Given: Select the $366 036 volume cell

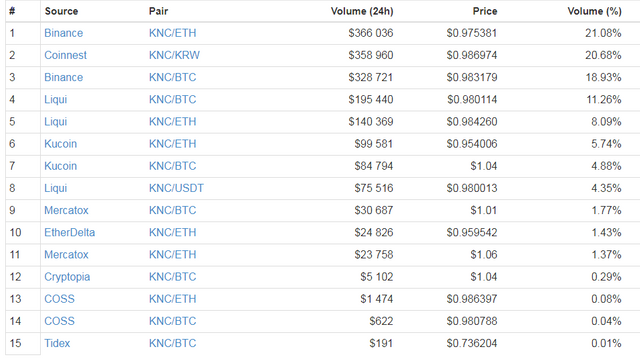Looking at the screenshot, I should coord(371,33).
